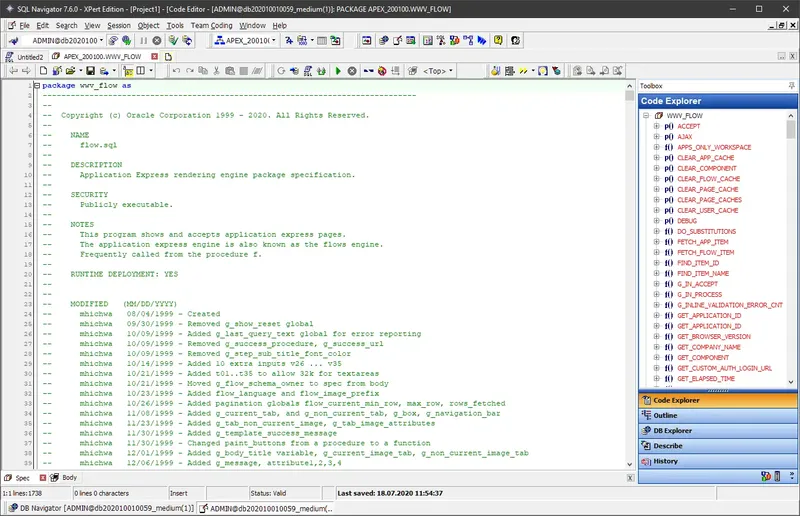The height and width of the screenshot is (516, 800).
Task: Open the History panel button
Action: [717, 461]
